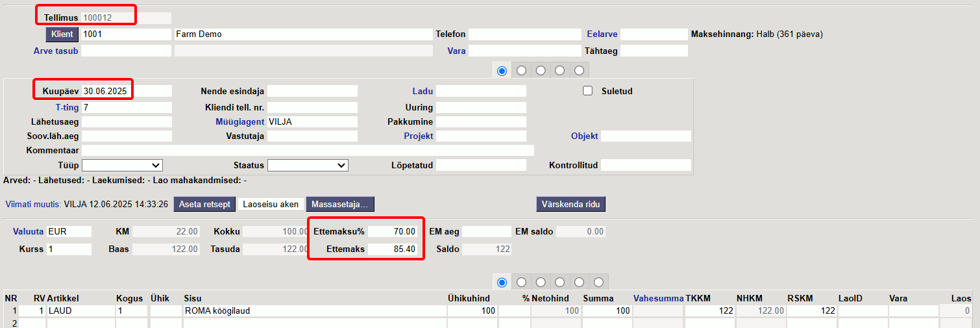This screenshot has width=980, height=328.
Task: Click the Massasetaja... button
Action: pos(340,204)
